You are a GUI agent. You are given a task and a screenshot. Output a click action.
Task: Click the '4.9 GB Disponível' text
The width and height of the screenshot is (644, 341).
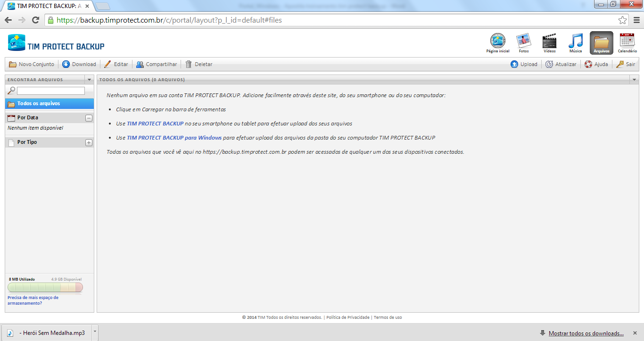pos(66,279)
